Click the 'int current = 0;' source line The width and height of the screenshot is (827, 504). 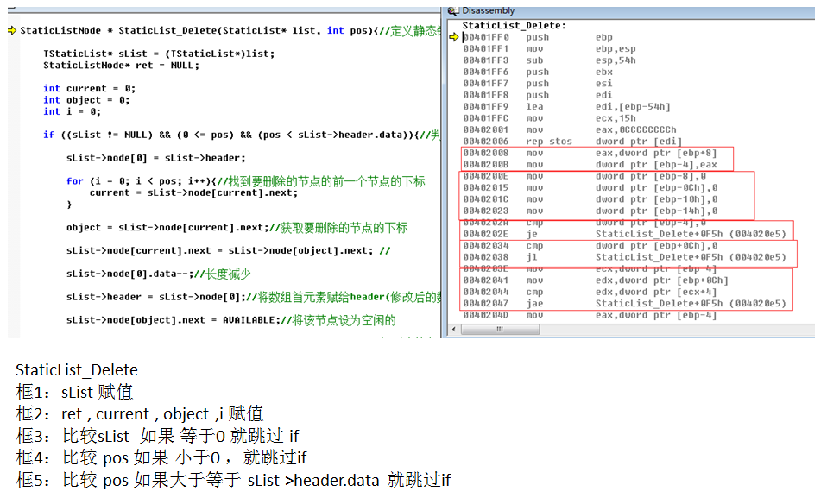(89, 89)
